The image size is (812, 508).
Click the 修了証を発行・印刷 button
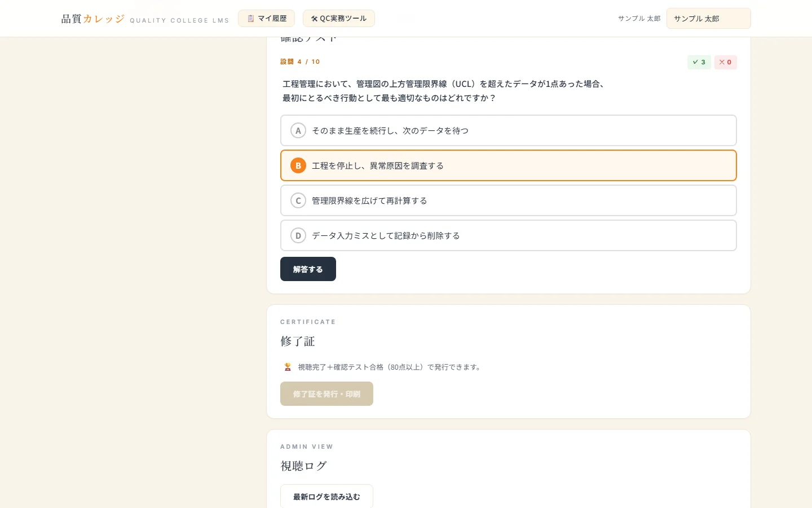click(326, 393)
